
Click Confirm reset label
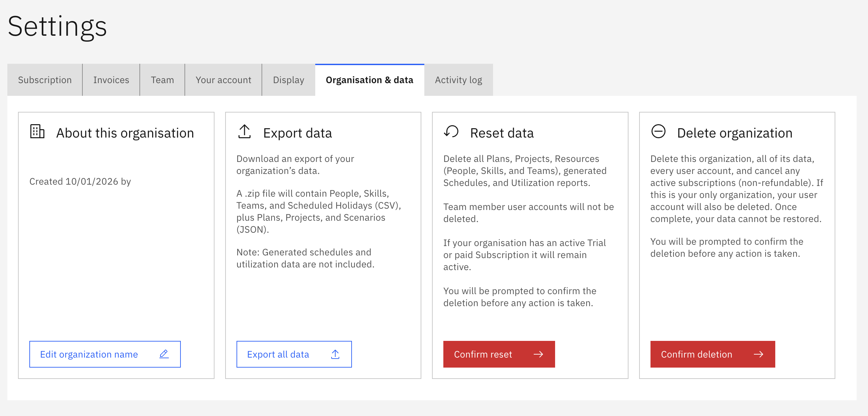(483, 354)
